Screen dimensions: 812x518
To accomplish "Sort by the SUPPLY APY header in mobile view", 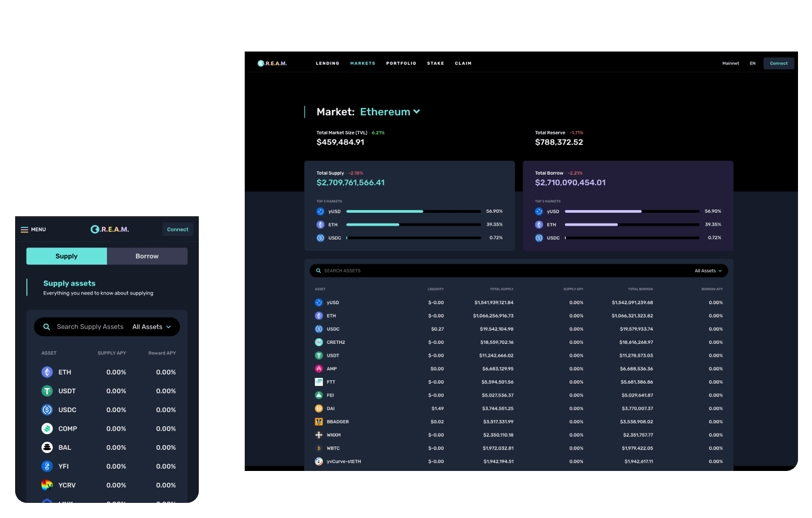I will tap(112, 353).
